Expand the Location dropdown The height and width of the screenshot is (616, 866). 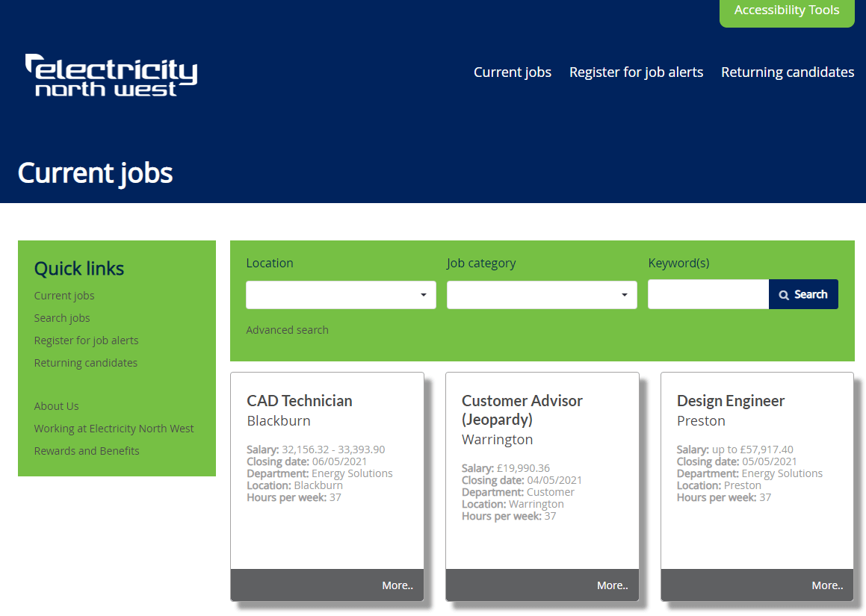coord(341,295)
